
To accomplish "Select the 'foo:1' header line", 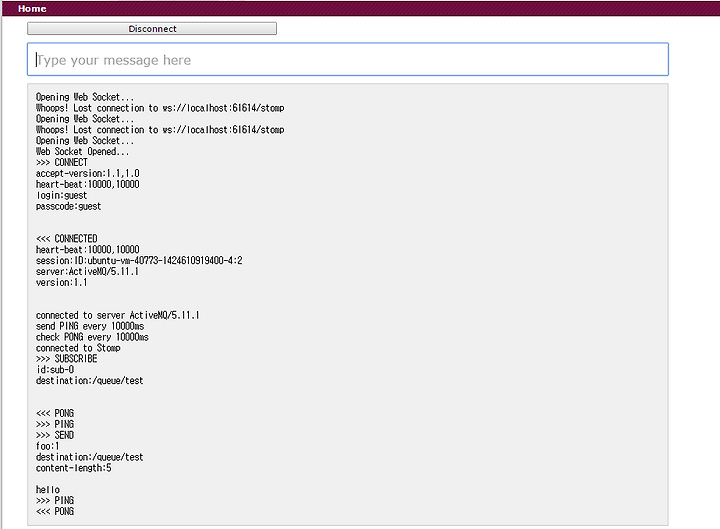I will [48, 446].
